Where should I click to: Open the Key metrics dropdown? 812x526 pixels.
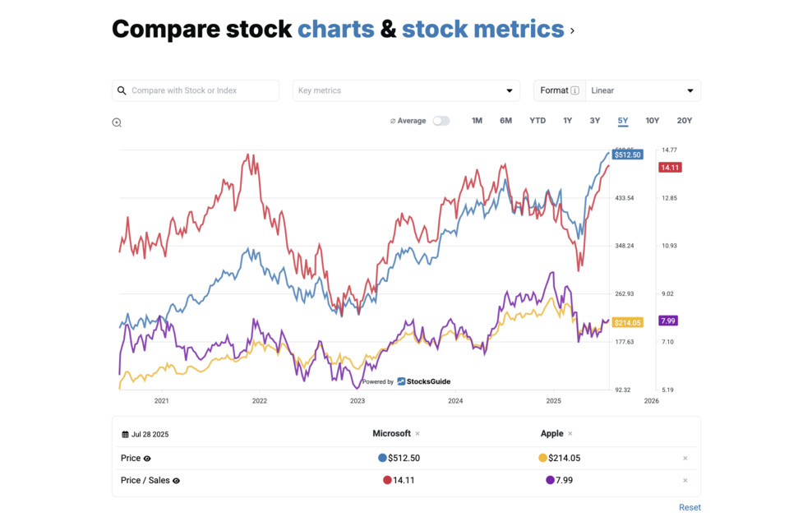[406, 90]
